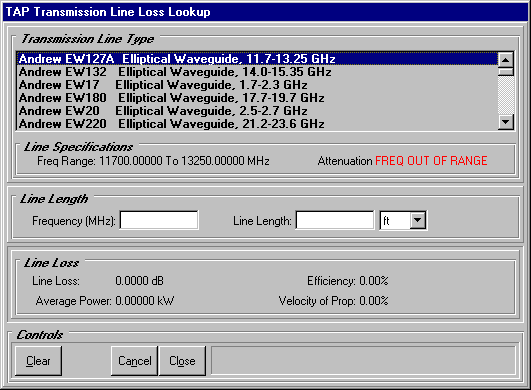Click the list scroll down arrow
This screenshot has height=390, width=531.
(x=506, y=122)
